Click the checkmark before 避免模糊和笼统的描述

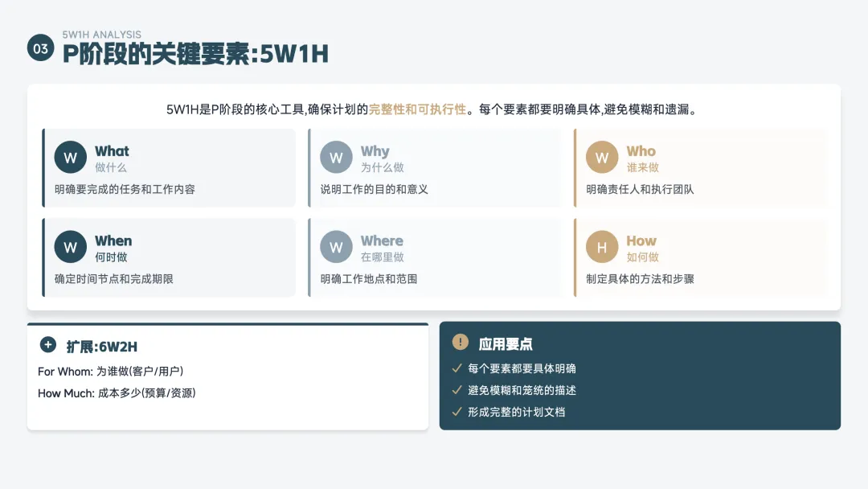[x=457, y=390]
